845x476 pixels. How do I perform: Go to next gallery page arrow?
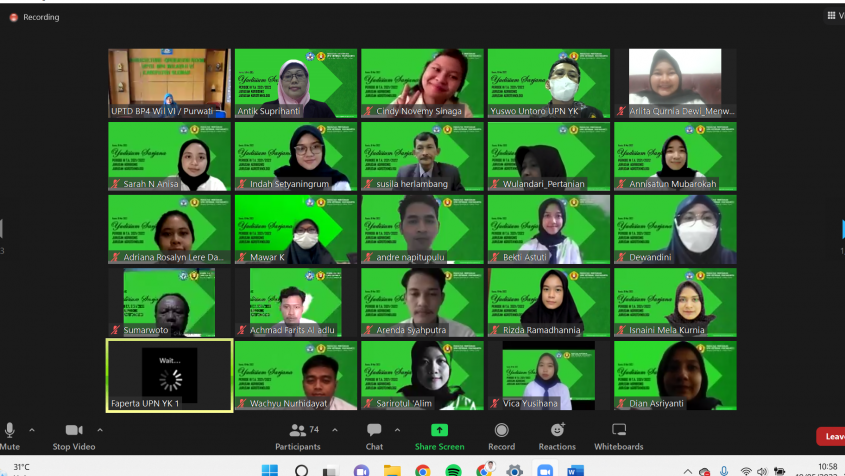[x=842, y=229]
